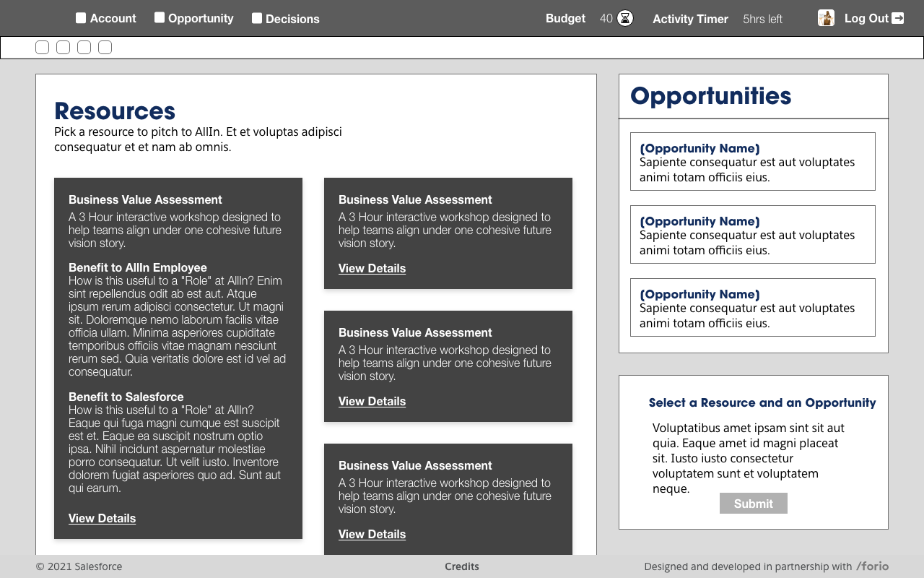Check the third small box in the progress bar

click(x=84, y=48)
